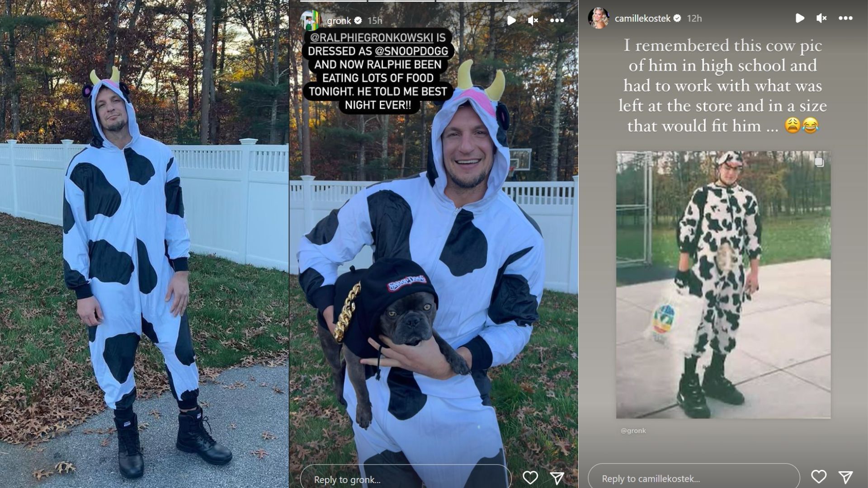Like the gronk story with heart
The width and height of the screenshot is (868, 488).
530,478
